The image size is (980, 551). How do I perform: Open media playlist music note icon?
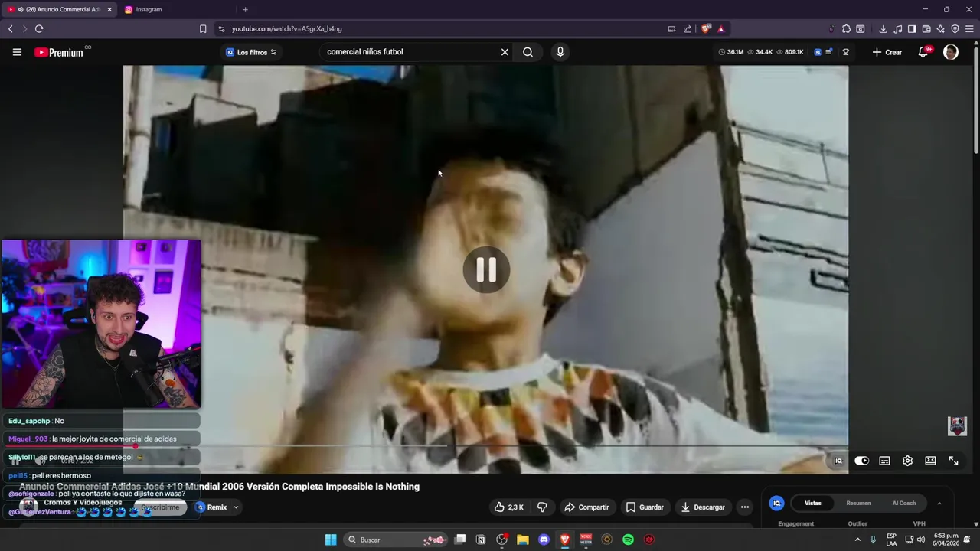click(x=897, y=28)
